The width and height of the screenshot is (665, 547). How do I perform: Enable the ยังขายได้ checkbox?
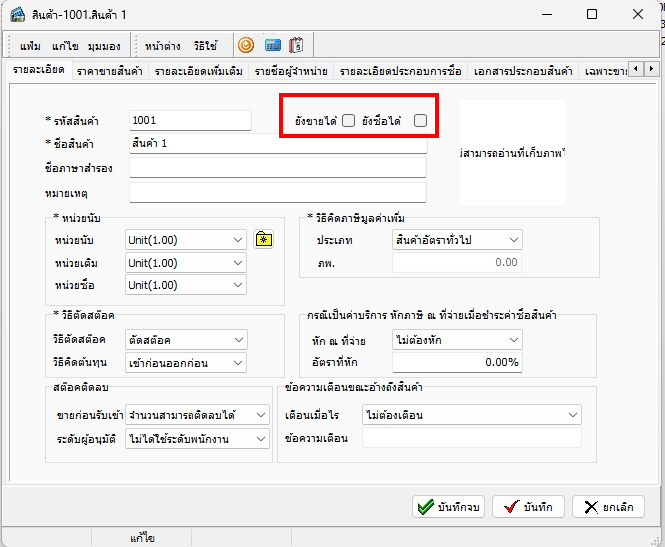(x=348, y=121)
